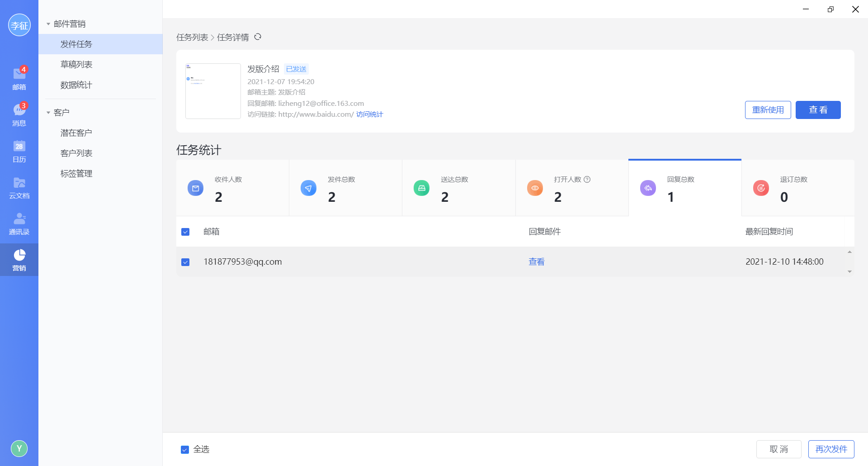
Task: Switch to the 打开人数 statistics tab
Action: pyautogui.click(x=571, y=188)
